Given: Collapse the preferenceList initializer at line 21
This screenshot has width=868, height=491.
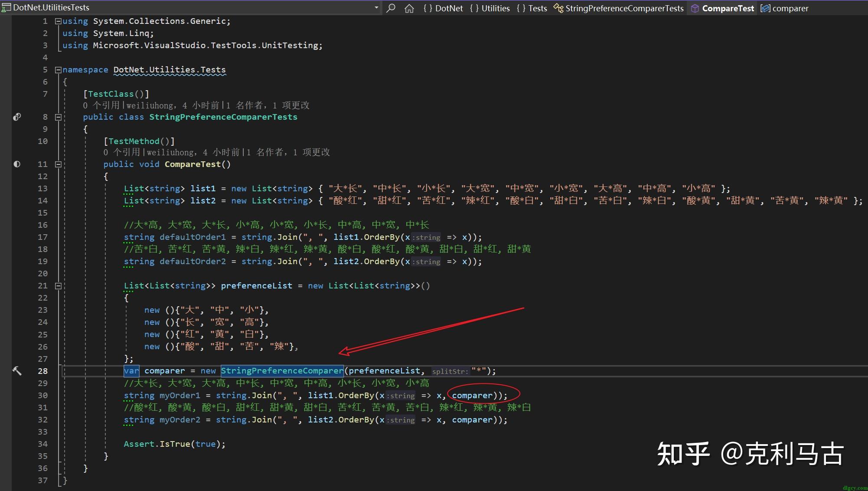Looking at the screenshot, I should coord(58,285).
